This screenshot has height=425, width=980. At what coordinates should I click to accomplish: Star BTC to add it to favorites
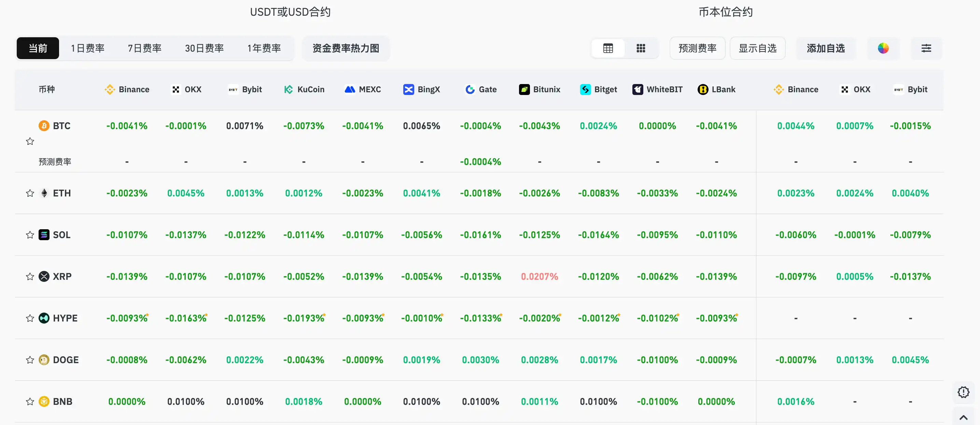(x=30, y=141)
